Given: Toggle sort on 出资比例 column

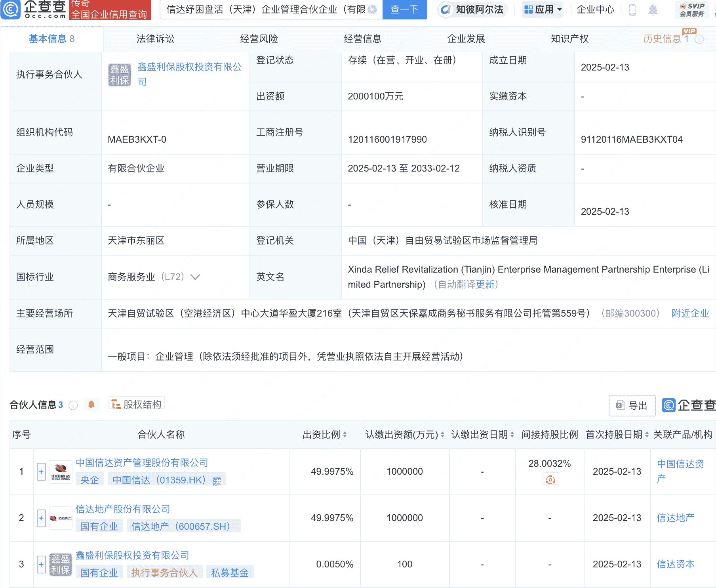Looking at the screenshot, I should (345, 434).
